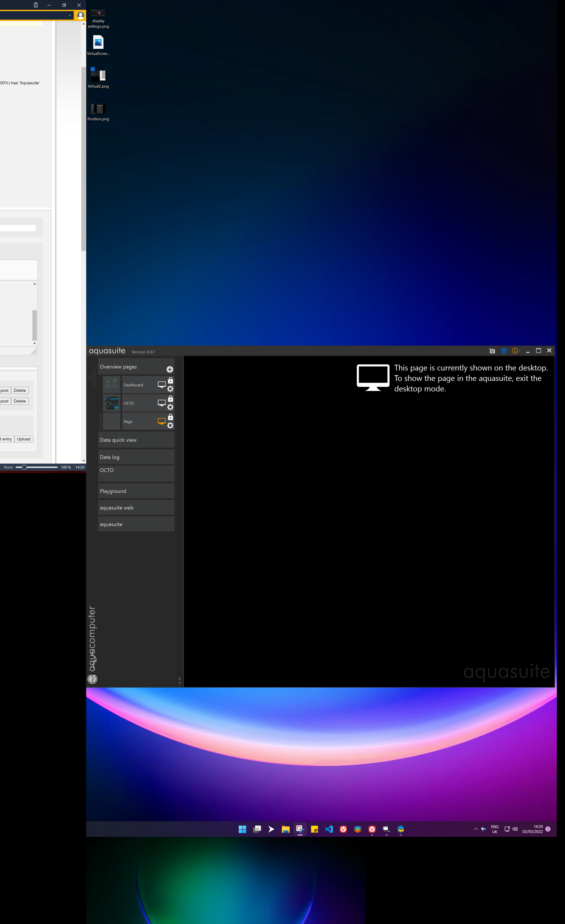Image resolution: width=565 pixels, height=924 pixels.
Task: Click the add overview page plus icon
Action: [x=170, y=369]
